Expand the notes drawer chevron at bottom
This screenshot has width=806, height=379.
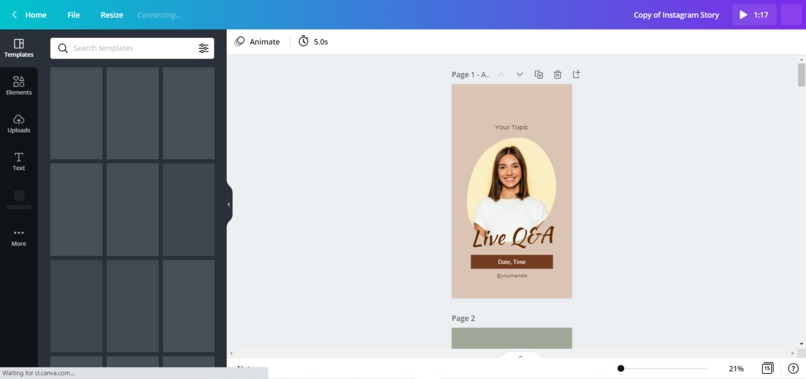(520, 356)
